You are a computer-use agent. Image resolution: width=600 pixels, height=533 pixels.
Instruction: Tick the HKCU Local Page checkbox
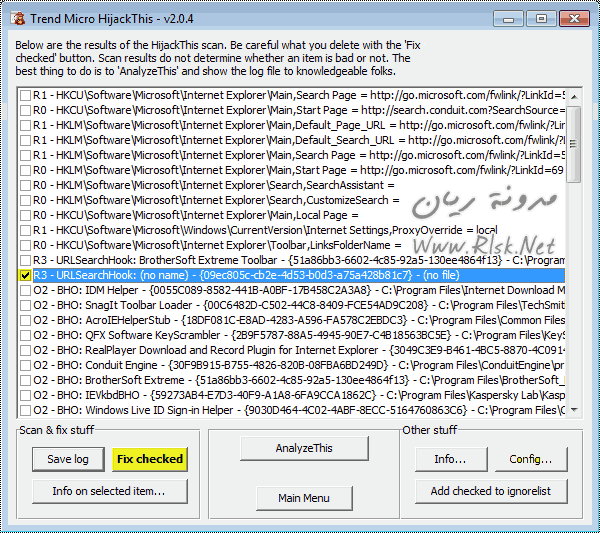[25, 215]
